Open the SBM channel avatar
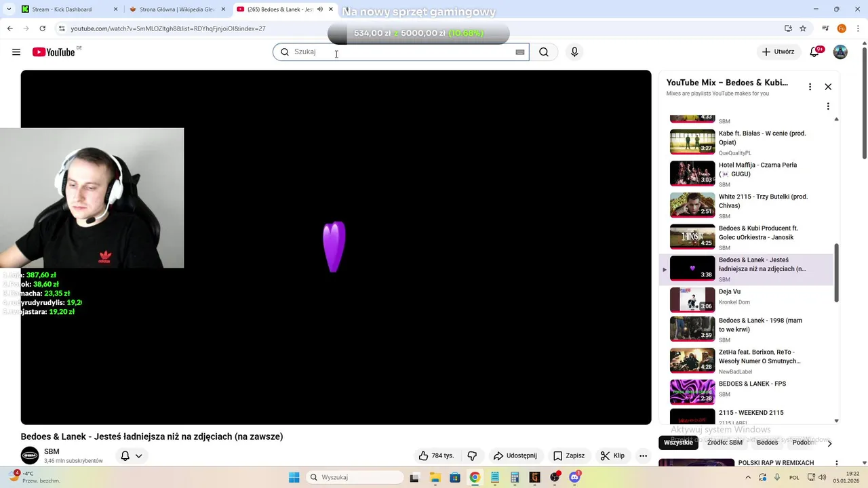 30,455
